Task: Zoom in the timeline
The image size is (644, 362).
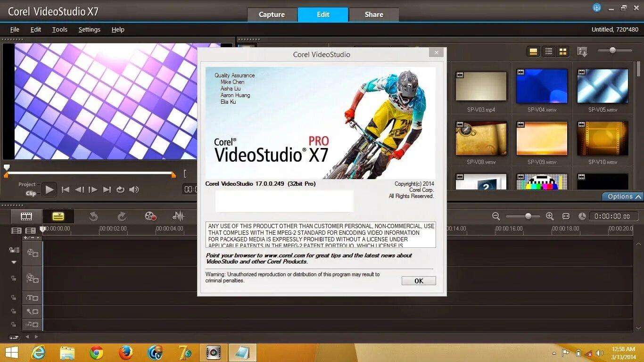Action: click(550, 216)
